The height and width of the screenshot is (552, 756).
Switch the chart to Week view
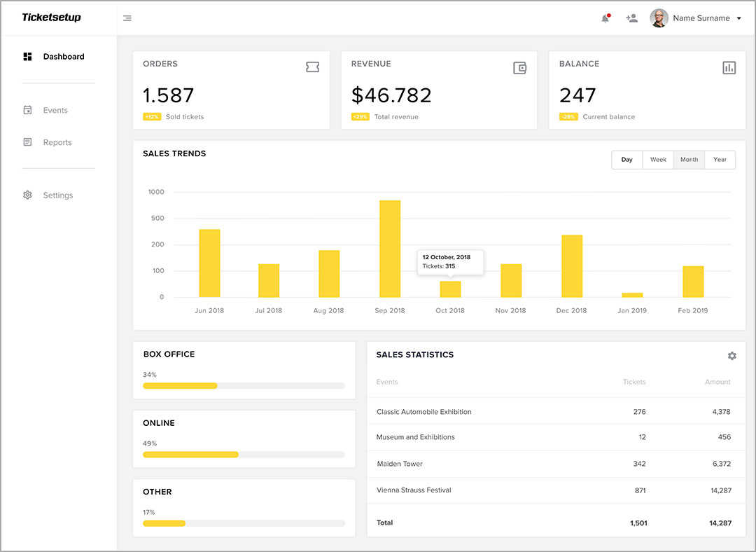(657, 160)
